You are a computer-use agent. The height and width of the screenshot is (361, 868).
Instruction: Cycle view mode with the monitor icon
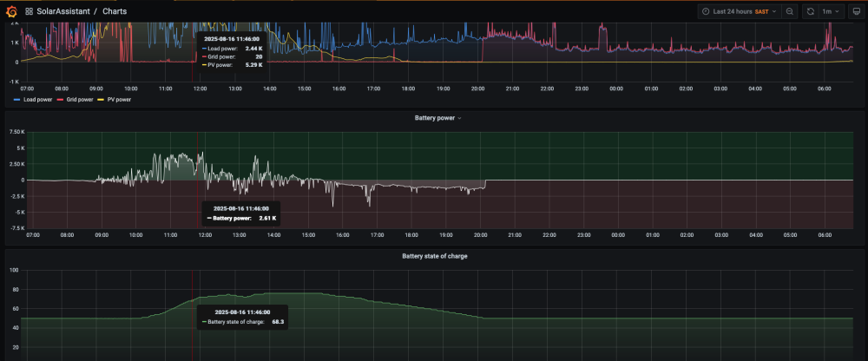(x=856, y=11)
